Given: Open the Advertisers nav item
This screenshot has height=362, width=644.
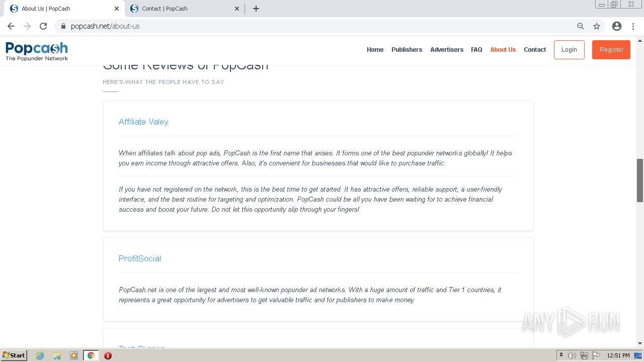Looking at the screenshot, I should pos(447,50).
